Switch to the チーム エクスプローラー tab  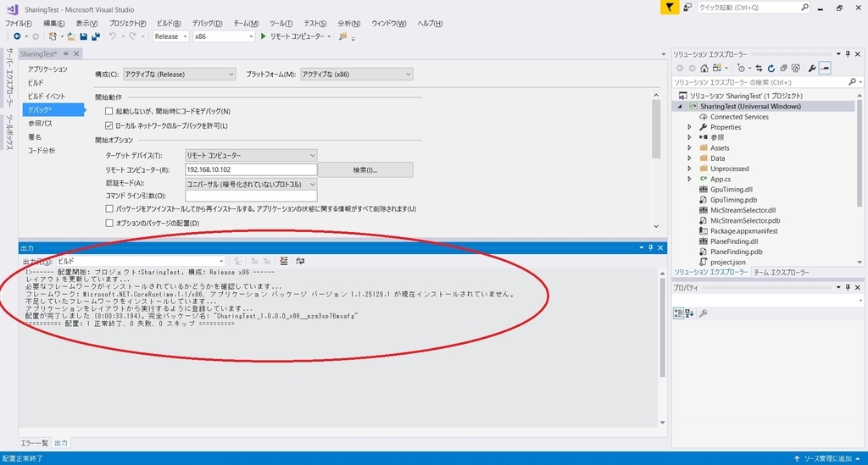(x=781, y=272)
